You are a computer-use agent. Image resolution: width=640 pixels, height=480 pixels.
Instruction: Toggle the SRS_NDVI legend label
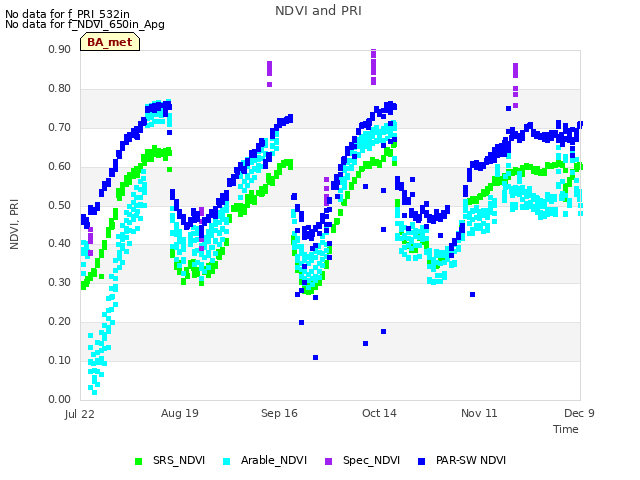pyautogui.click(x=179, y=460)
